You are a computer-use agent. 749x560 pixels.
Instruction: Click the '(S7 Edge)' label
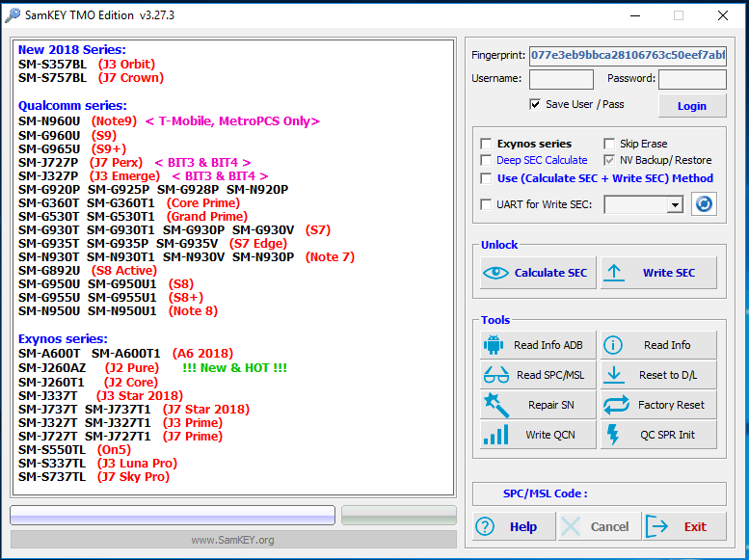click(258, 244)
